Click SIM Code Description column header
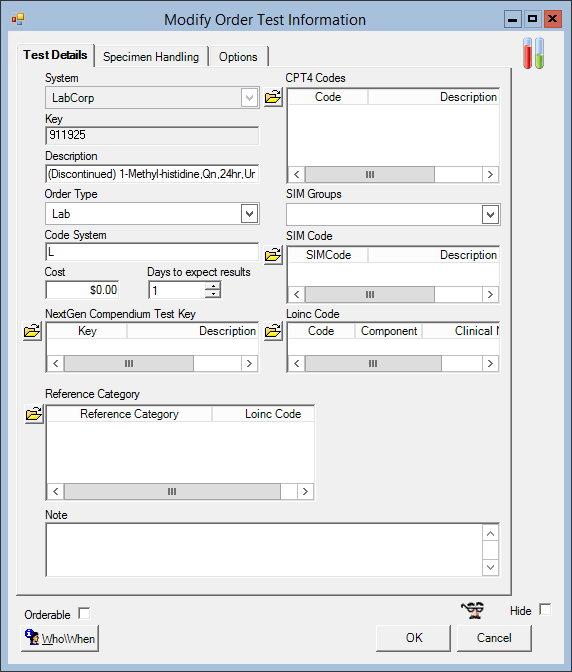 (434, 255)
